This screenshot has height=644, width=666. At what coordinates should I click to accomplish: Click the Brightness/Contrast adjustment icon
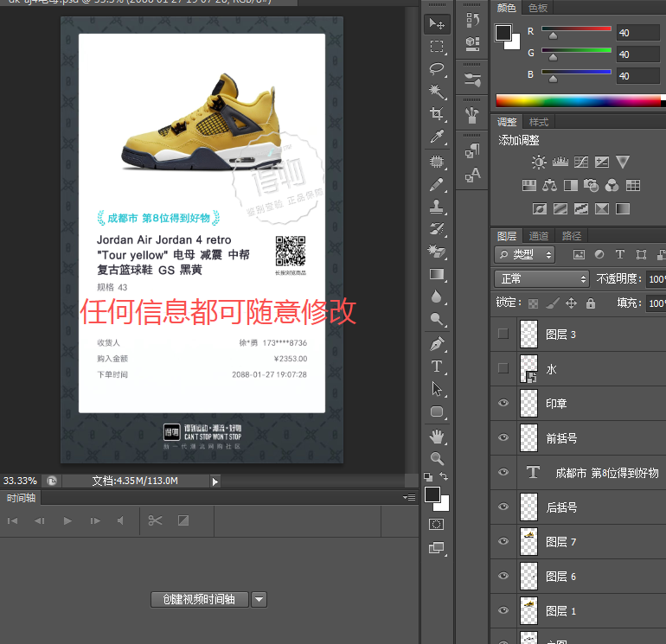[539, 162]
